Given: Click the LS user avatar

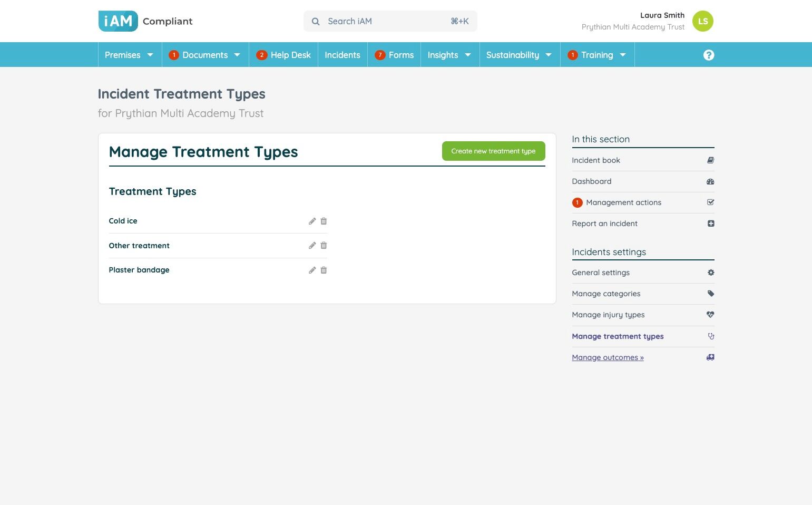Looking at the screenshot, I should pyautogui.click(x=702, y=21).
